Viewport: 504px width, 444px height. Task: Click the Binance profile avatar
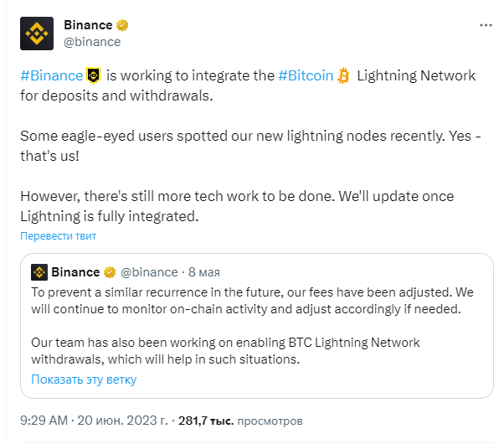pyautogui.click(x=37, y=34)
